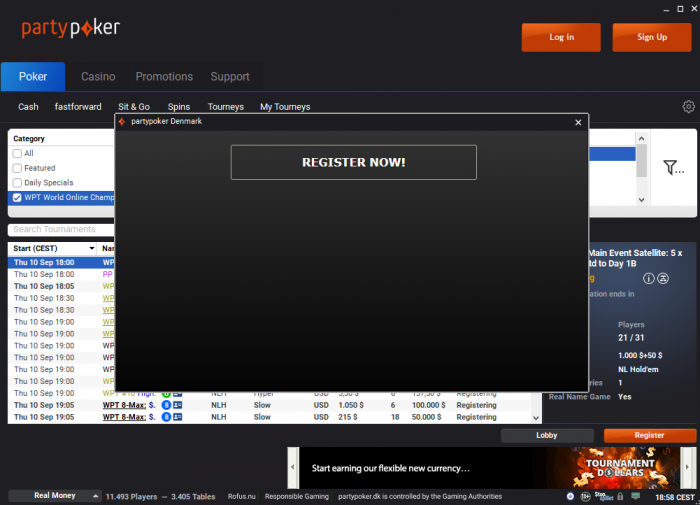The height and width of the screenshot is (505, 700).
Task: Open the Stop Spillet icon in status bar
Action: 604,496
